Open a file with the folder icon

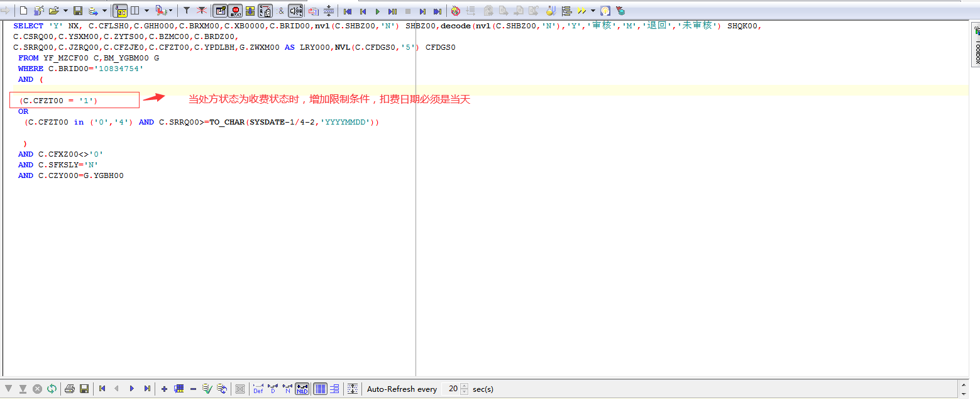tap(54, 11)
